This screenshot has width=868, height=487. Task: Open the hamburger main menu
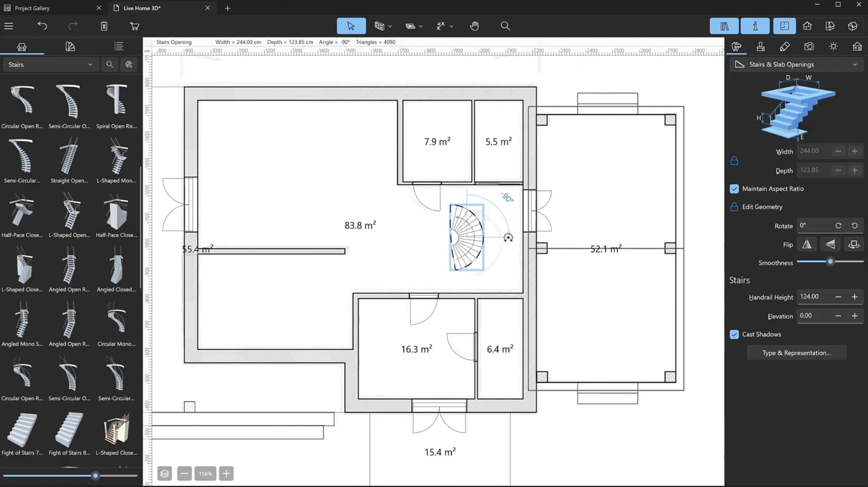(9, 26)
